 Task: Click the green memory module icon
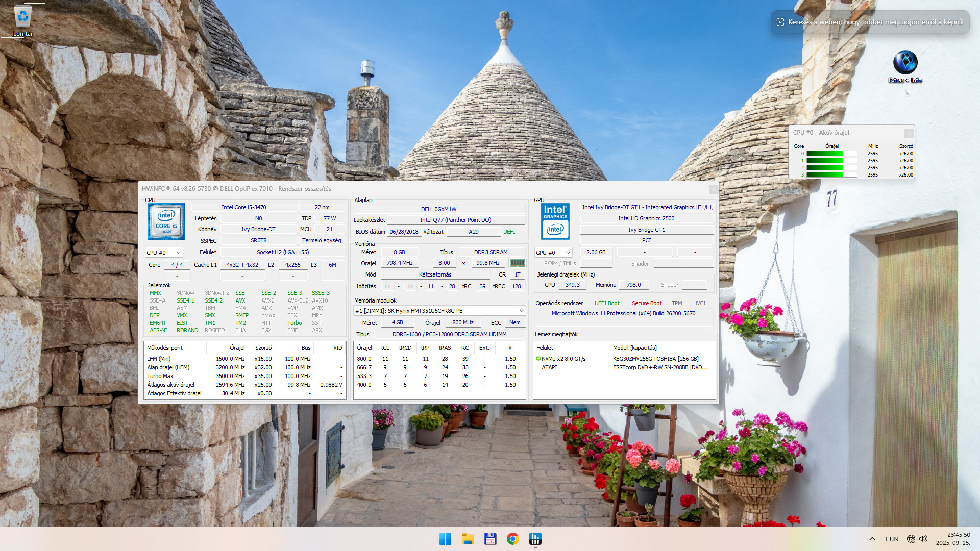(517, 263)
